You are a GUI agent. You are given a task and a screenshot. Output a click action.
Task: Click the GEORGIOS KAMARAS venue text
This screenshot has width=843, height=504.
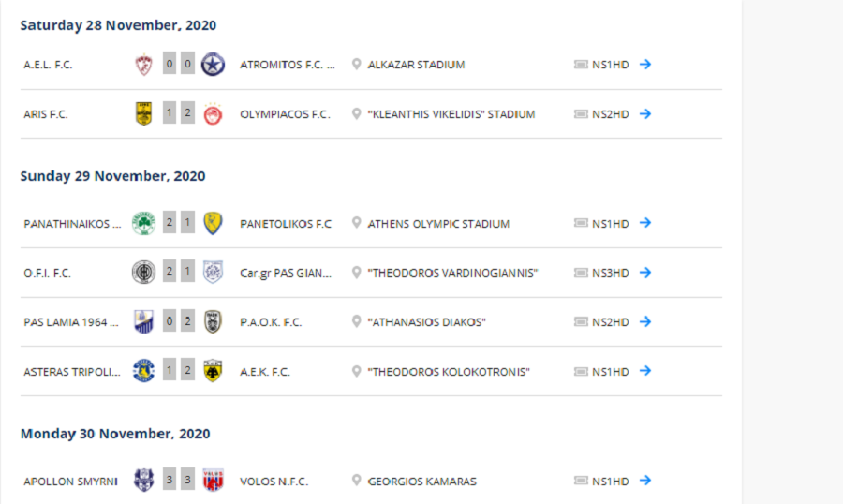click(x=422, y=482)
